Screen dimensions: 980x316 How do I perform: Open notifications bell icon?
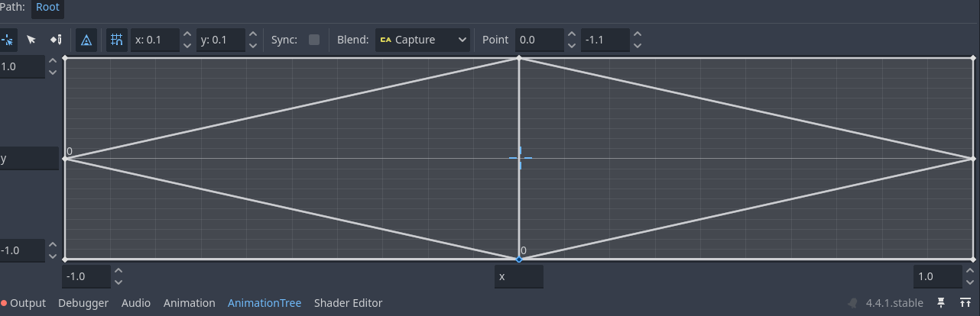(853, 303)
